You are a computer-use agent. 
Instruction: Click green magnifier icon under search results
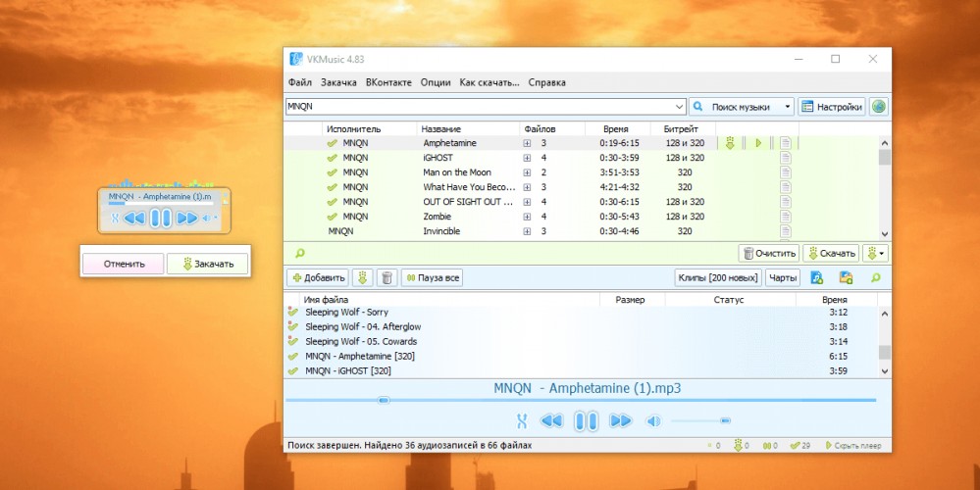[x=300, y=253]
